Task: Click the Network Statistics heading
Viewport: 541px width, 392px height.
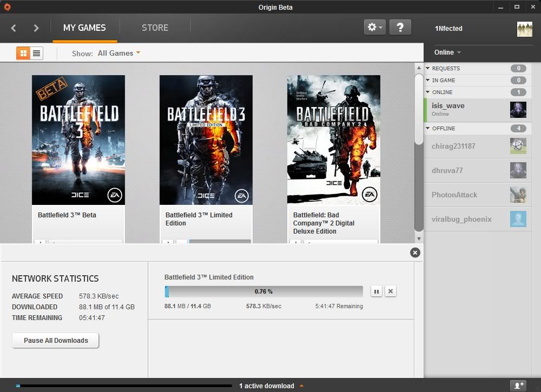Action: click(x=55, y=278)
